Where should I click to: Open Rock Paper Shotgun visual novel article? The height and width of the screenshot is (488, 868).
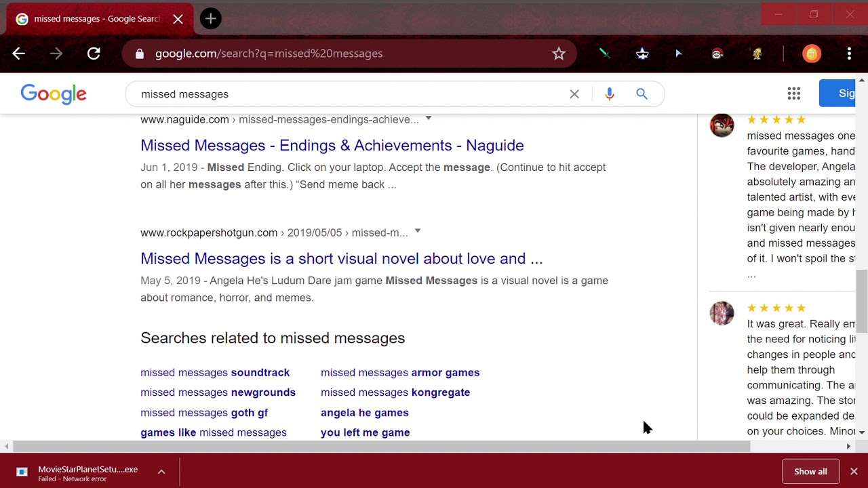342,258
